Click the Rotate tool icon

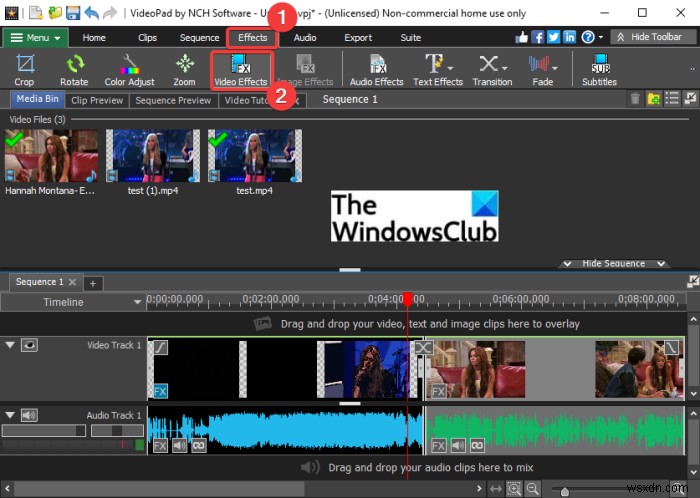click(74, 64)
